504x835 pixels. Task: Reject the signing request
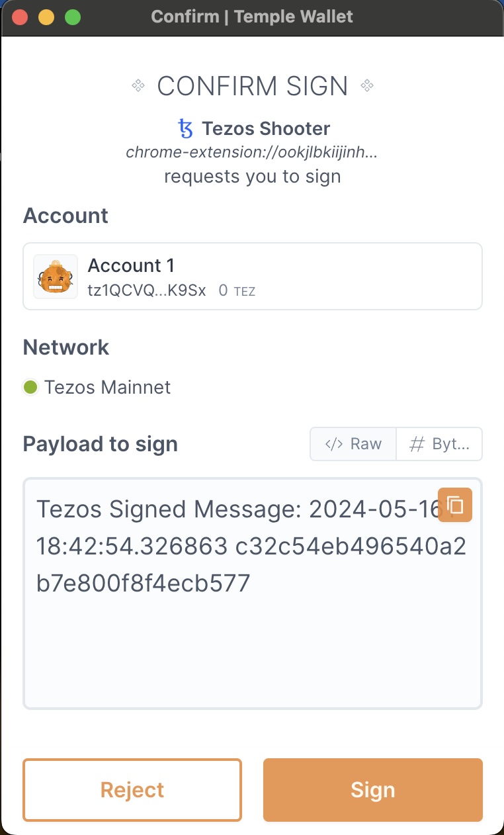tap(132, 789)
